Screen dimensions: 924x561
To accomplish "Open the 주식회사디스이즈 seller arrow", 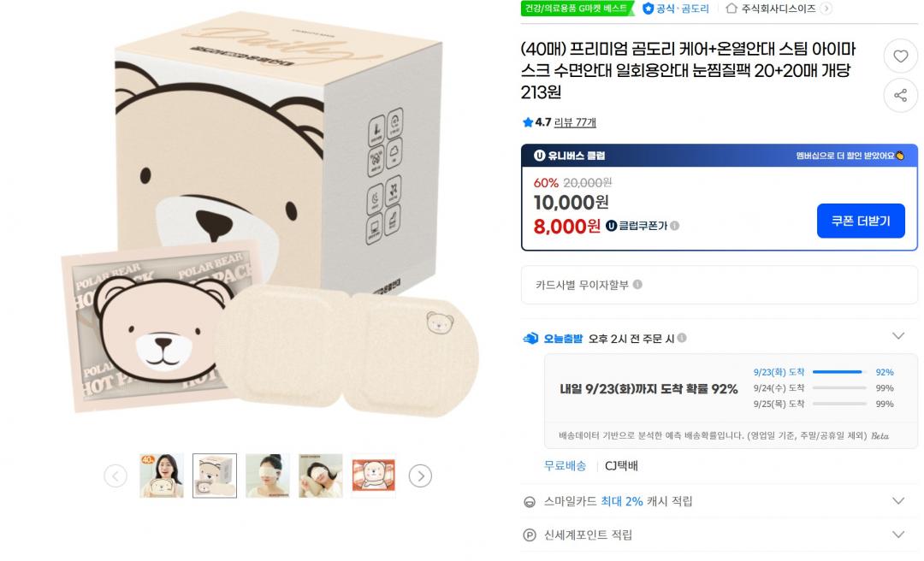I will point(826,9).
